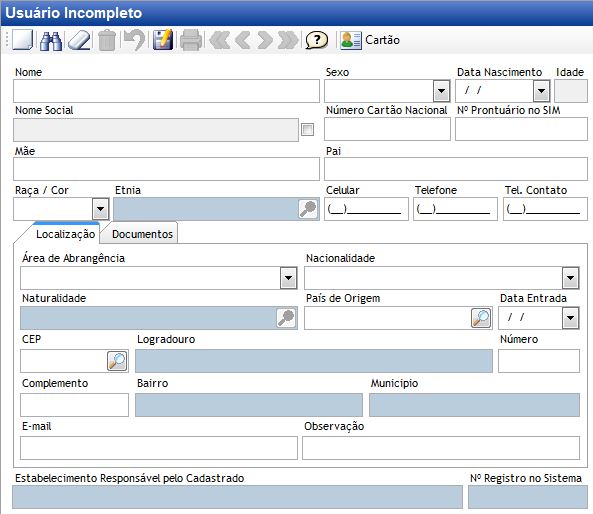
Task: Click the undo arrow icon in toolbar
Action: (135, 40)
